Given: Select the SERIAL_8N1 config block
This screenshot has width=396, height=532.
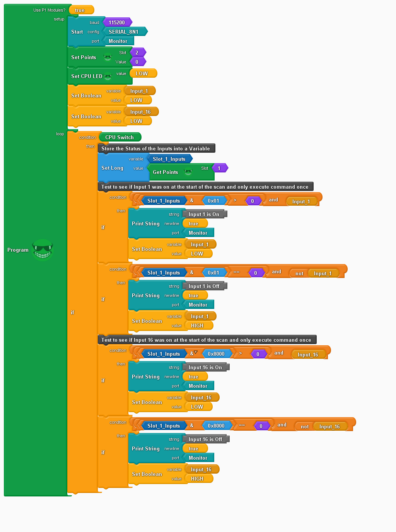Looking at the screenshot, I should click(125, 32).
